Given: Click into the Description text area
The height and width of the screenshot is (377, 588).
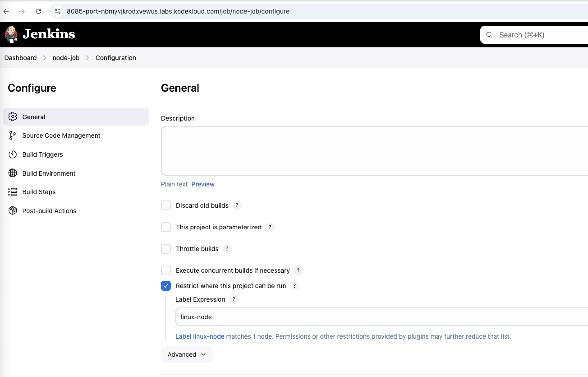Looking at the screenshot, I should click(374, 151).
